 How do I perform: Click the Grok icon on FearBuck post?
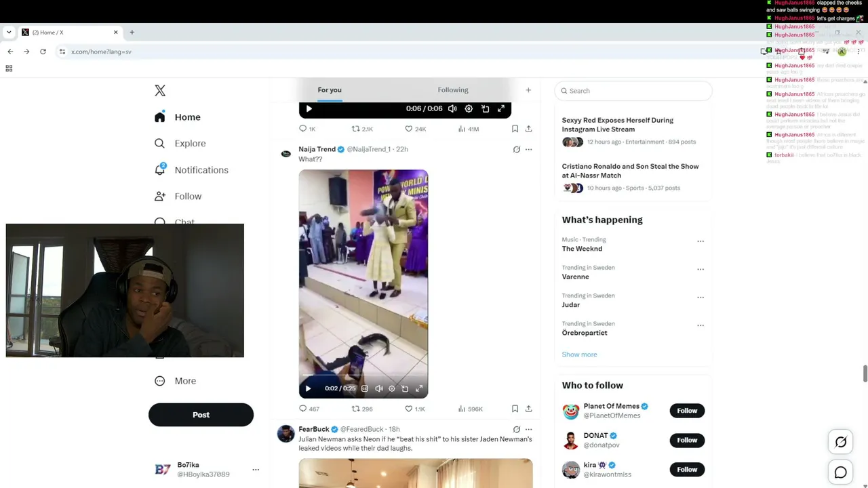click(x=517, y=430)
